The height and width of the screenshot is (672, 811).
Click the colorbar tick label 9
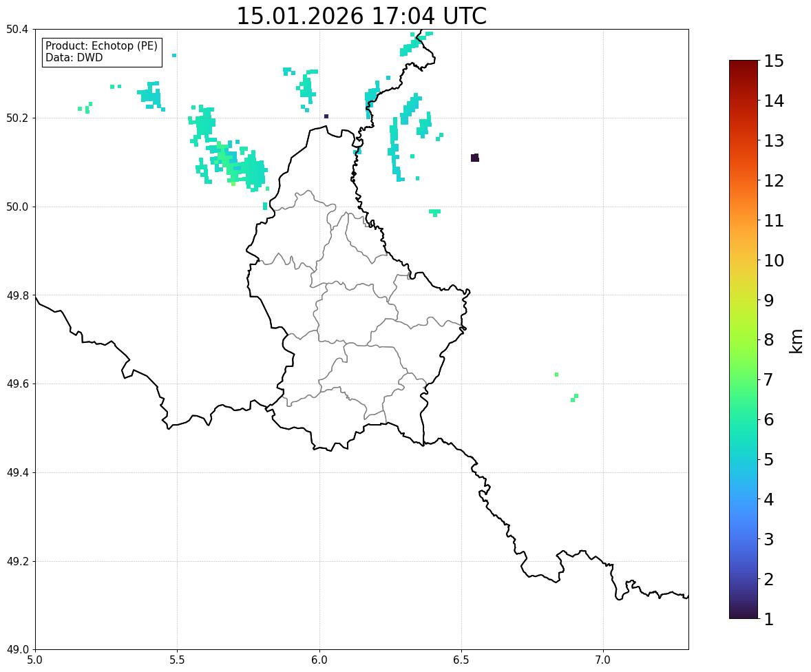(x=769, y=300)
